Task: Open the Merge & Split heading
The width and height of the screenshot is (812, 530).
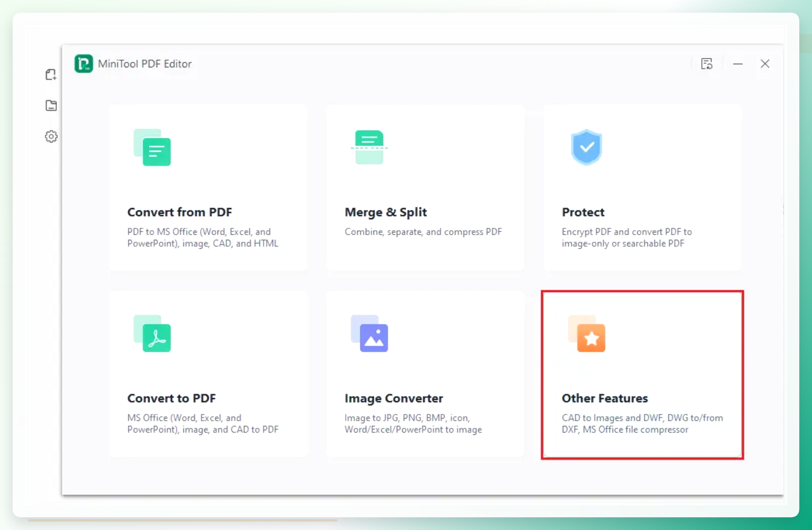Action: point(386,212)
